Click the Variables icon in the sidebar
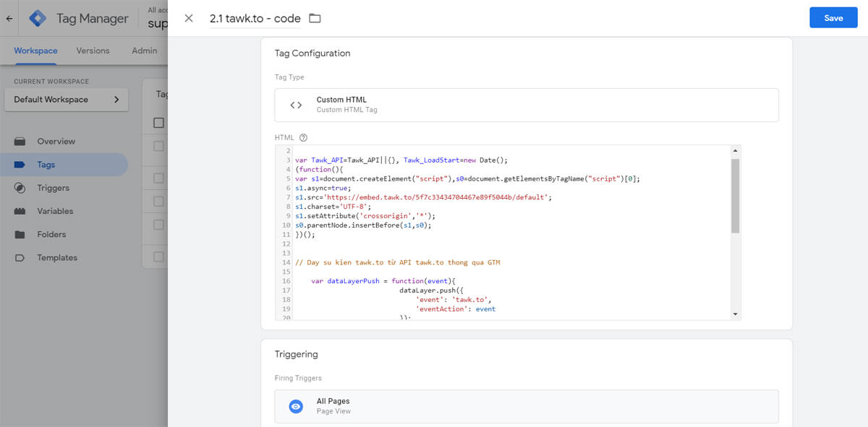This screenshot has height=427, width=868. (20, 211)
